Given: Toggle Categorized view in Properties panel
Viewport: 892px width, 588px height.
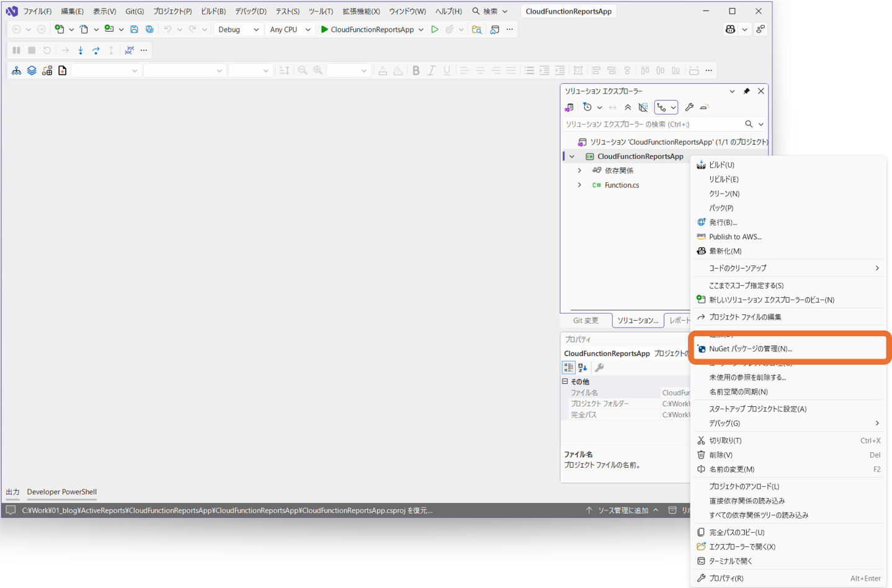Looking at the screenshot, I should pos(569,368).
